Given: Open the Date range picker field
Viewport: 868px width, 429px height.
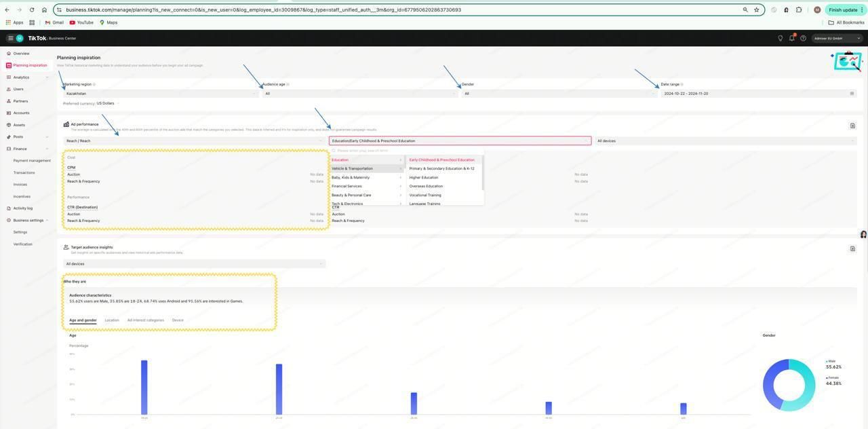Looking at the screenshot, I should point(758,94).
